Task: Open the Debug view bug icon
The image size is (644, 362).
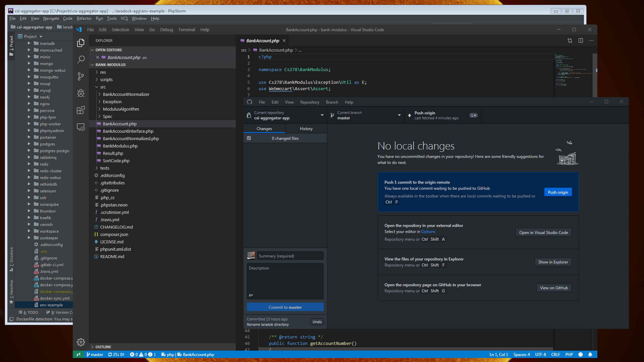Action: 81,93
